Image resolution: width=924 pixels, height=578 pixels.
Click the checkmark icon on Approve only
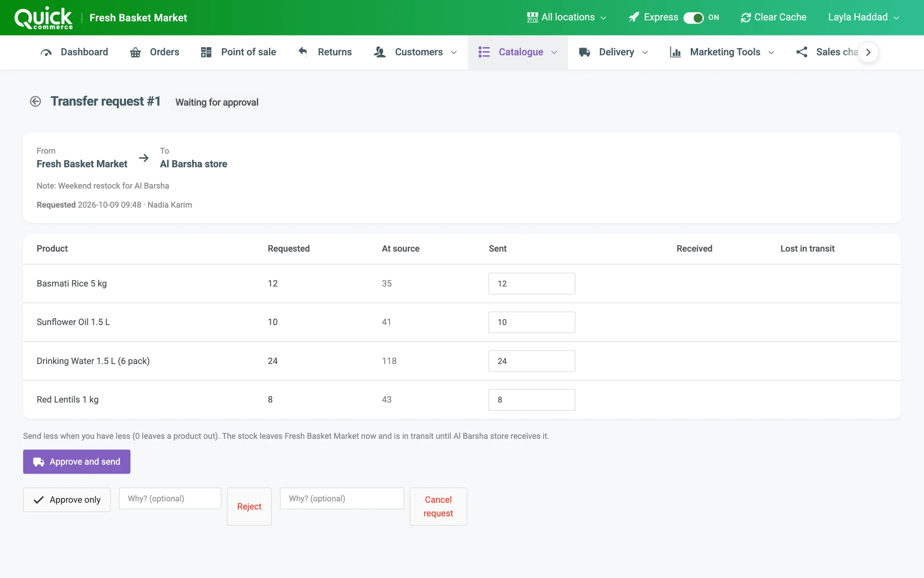[39, 500]
